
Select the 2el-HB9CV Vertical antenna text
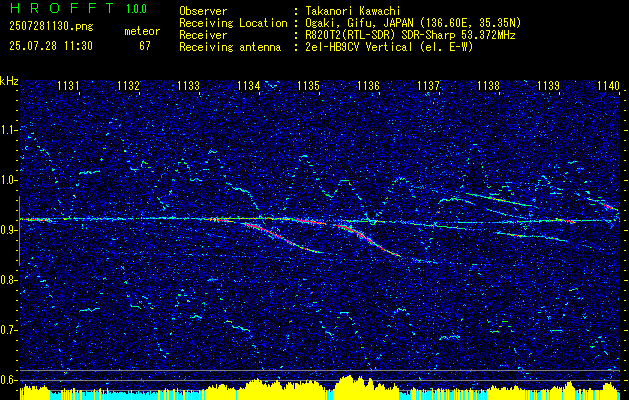(x=390, y=47)
